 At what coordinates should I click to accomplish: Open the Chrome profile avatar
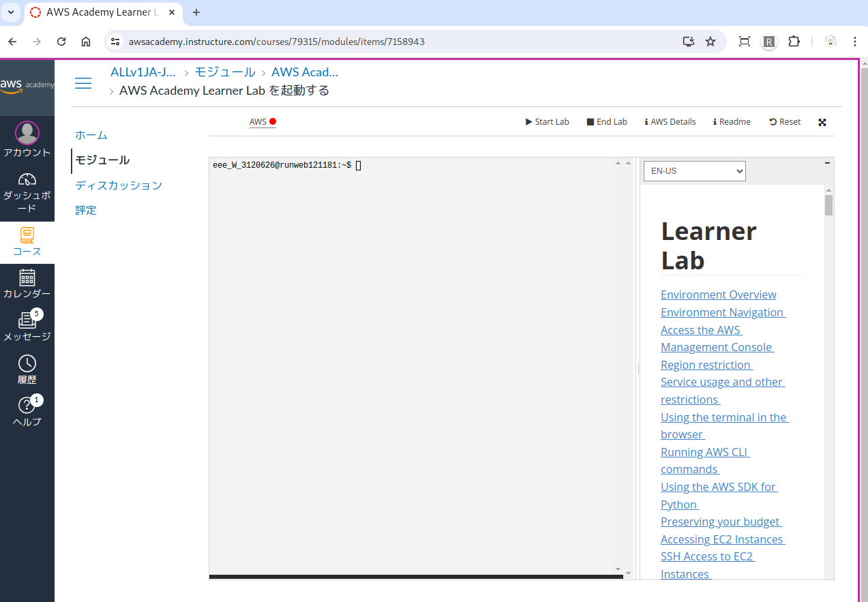830,42
